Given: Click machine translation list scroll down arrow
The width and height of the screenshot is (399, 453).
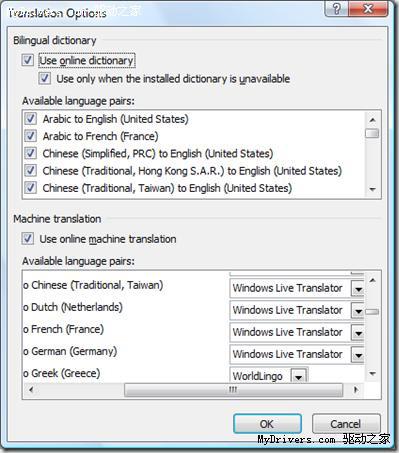Looking at the screenshot, I should coord(373,374).
